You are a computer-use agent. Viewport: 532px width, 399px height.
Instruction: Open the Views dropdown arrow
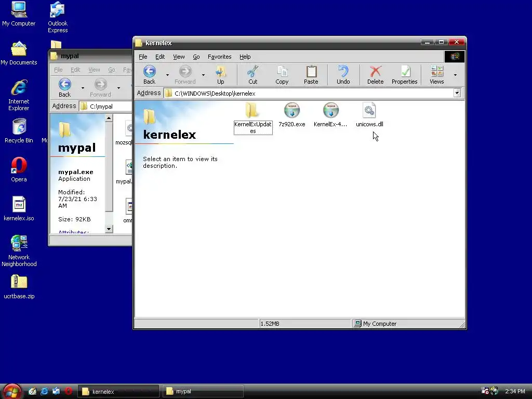pyautogui.click(x=455, y=75)
